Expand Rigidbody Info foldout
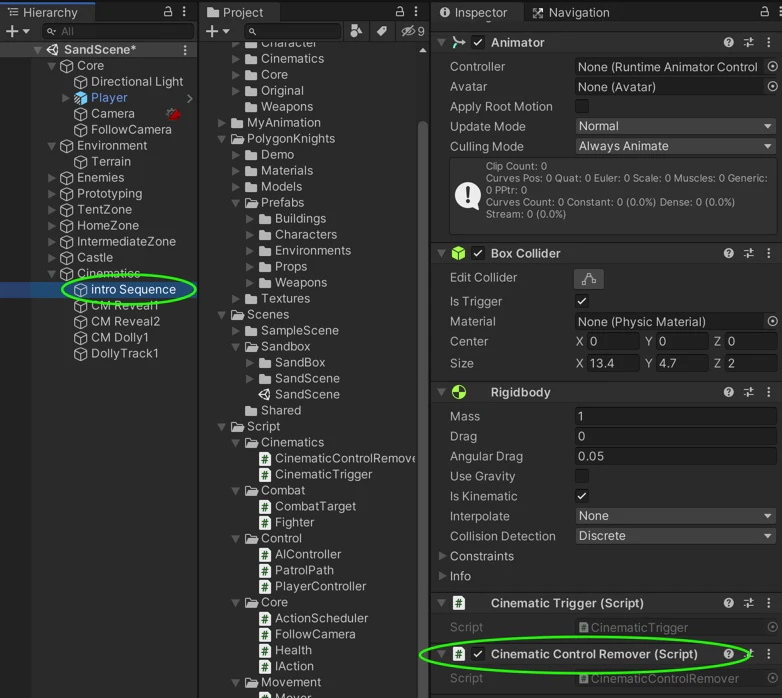Viewport: 782px width, 698px height. tap(442, 575)
